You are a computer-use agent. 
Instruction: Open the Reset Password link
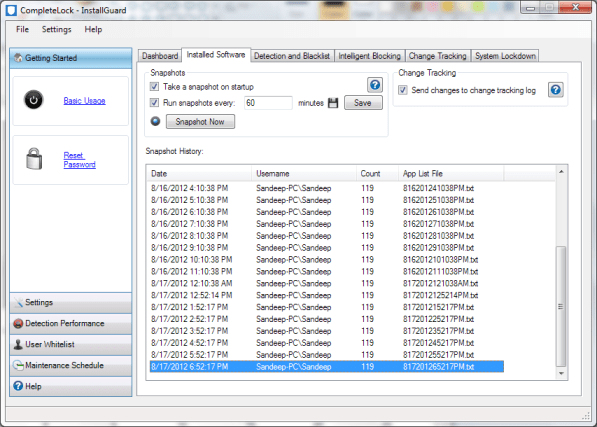click(79, 160)
